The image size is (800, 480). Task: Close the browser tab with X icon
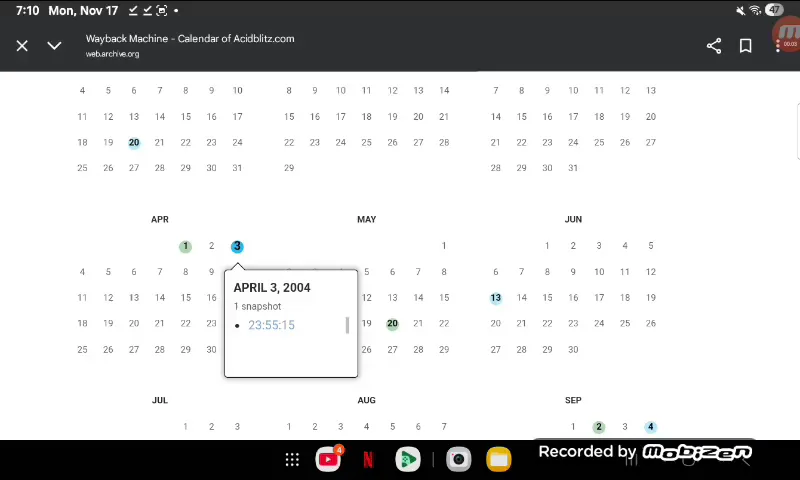tap(22, 46)
